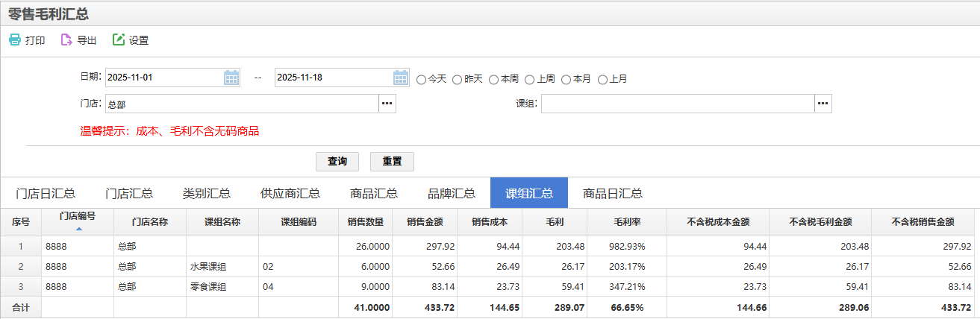Select the 昨天 radio button
The height and width of the screenshot is (319, 980).
pyautogui.click(x=458, y=79)
